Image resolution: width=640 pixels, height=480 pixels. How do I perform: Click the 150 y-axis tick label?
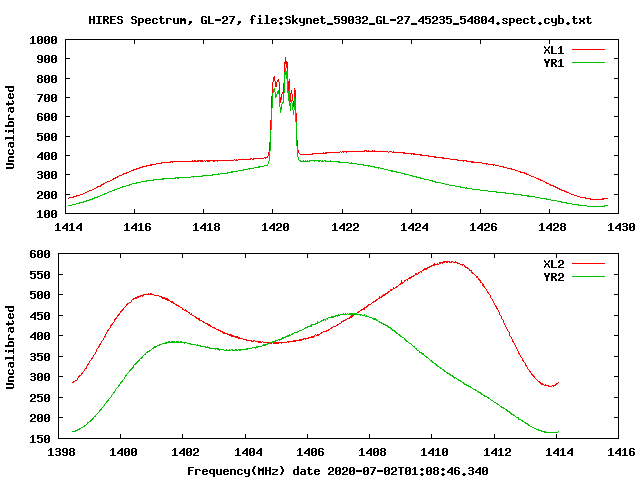tap(40, 439)
